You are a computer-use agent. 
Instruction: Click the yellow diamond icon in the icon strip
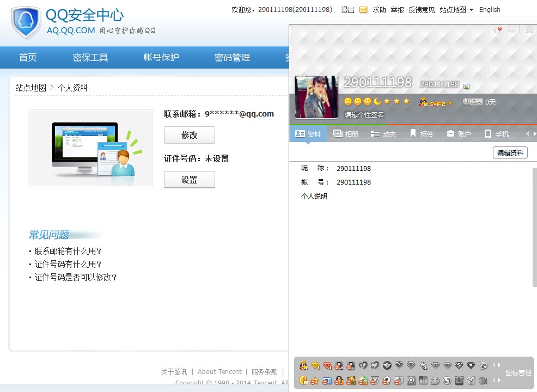pos(315,366)
